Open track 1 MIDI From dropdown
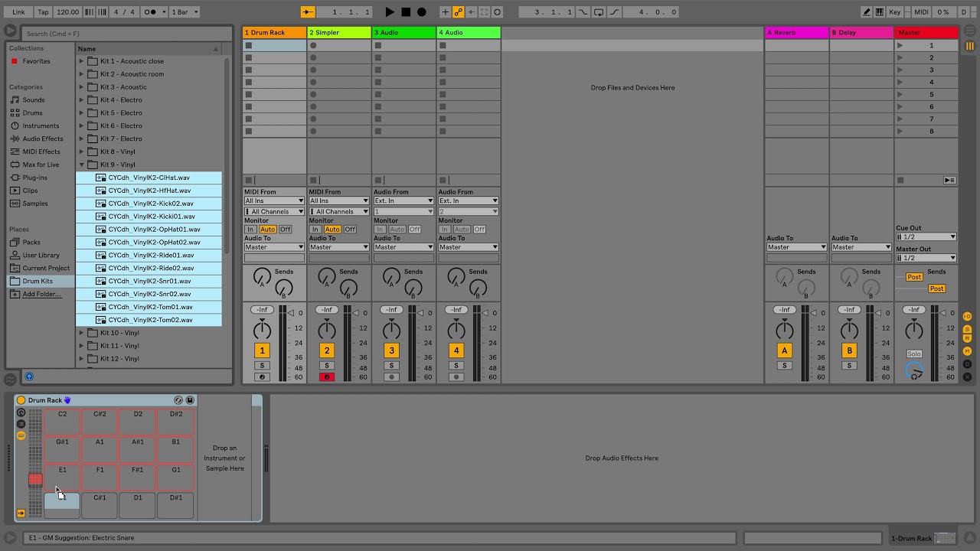The width and height of the screenshot is (980, 551). click(274, 201)
